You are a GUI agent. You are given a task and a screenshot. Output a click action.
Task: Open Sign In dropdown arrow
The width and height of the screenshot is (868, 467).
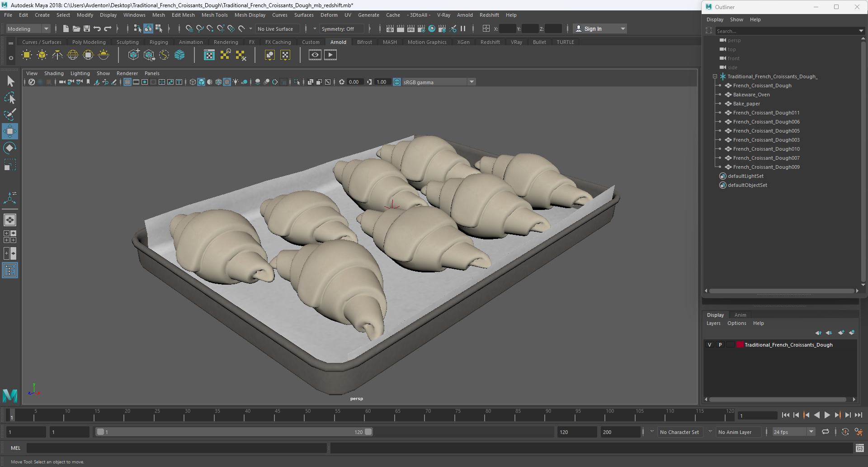(623, 29)
